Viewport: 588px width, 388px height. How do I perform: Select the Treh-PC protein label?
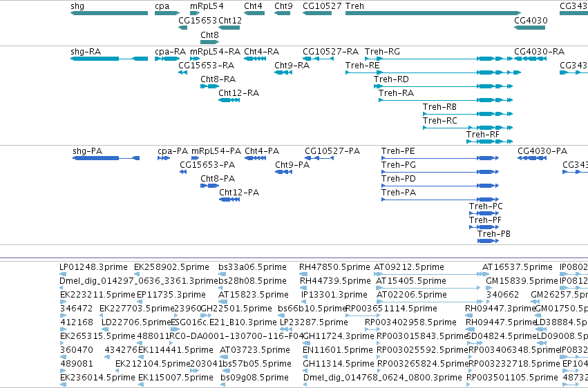pos(486,206)
